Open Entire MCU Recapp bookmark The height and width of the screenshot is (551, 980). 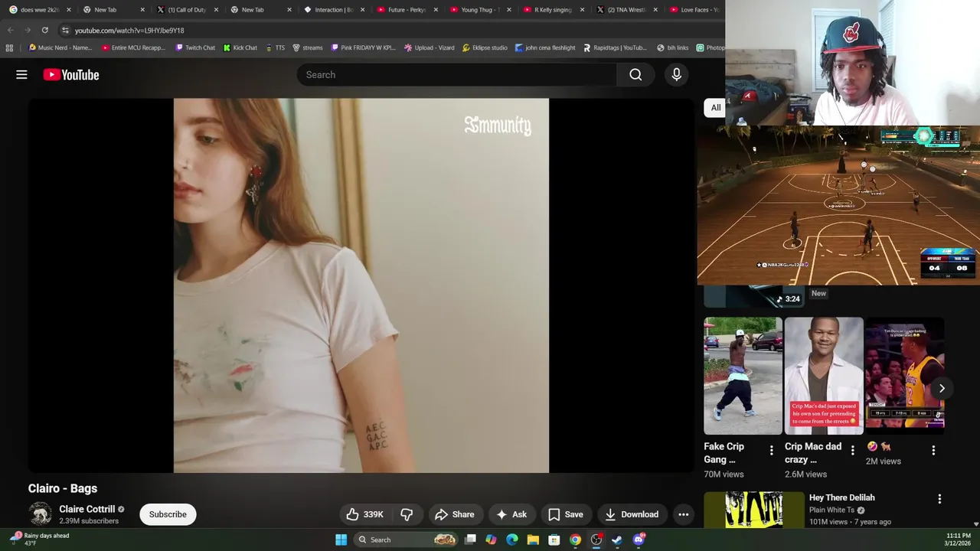pyautogui.click(x=133, y=47)
